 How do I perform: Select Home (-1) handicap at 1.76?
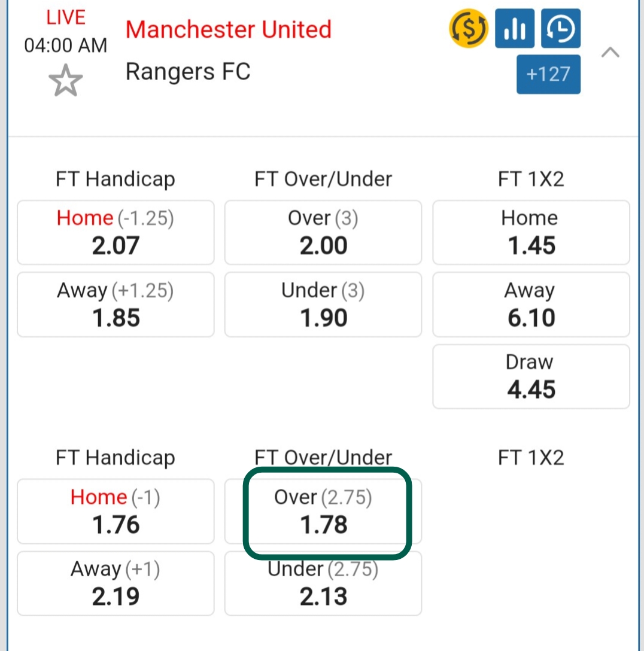pyautogui.click(x=116, y=512)
